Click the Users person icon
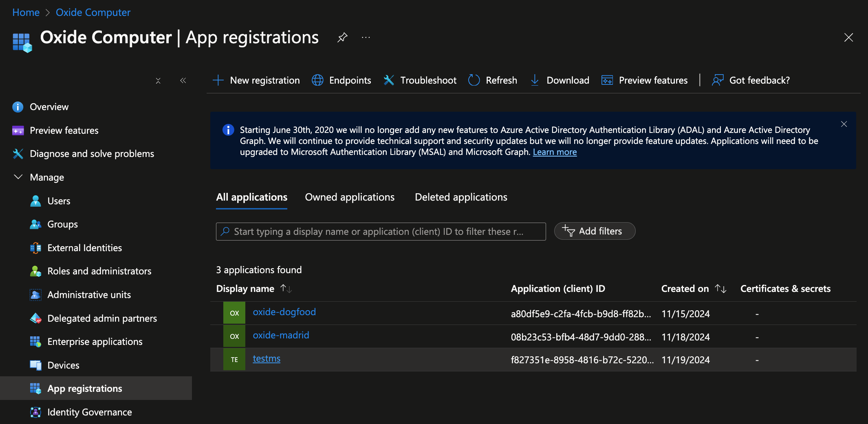Screen dimensions: 868x424 pyautogui.click(x=35, y=201)
